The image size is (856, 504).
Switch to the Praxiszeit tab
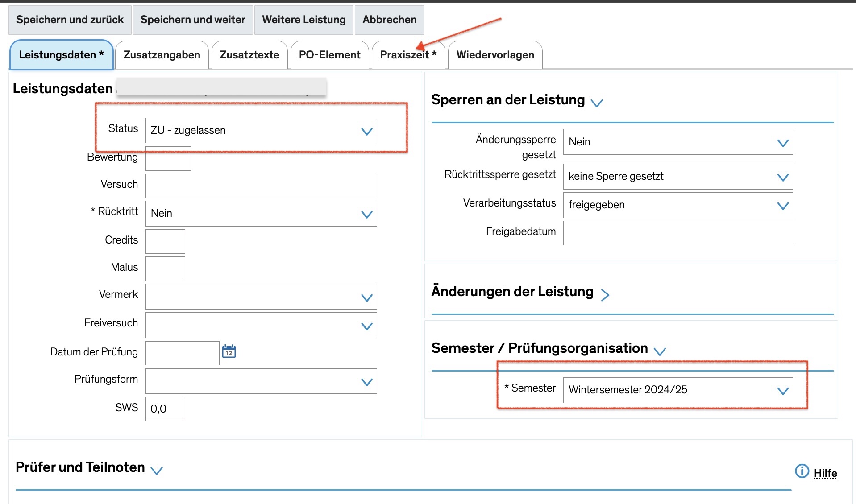[408, 55]
